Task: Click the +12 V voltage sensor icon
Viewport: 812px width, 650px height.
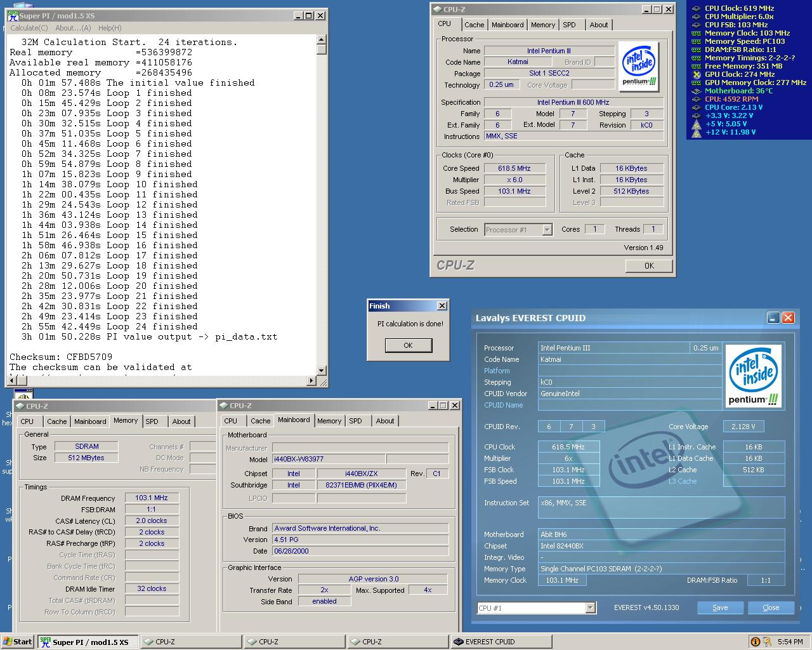Action: pos(696,132)
